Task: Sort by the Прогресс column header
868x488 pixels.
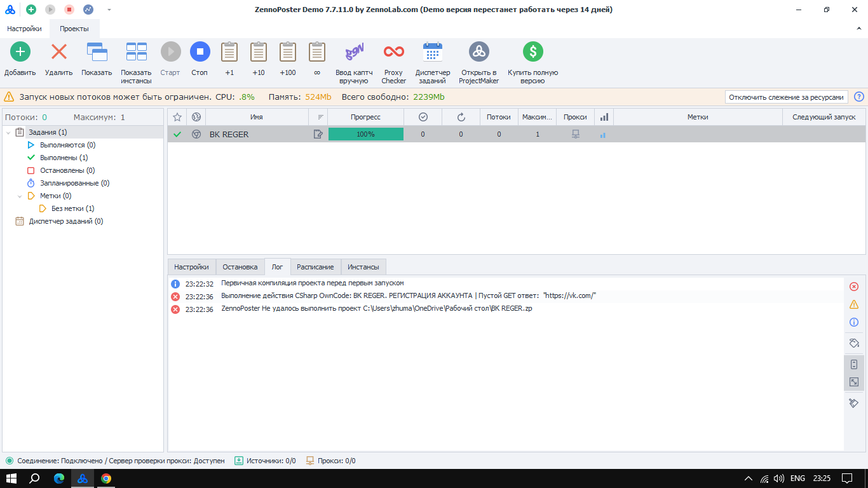Action: pyautogui.click(x=366, y=117)
